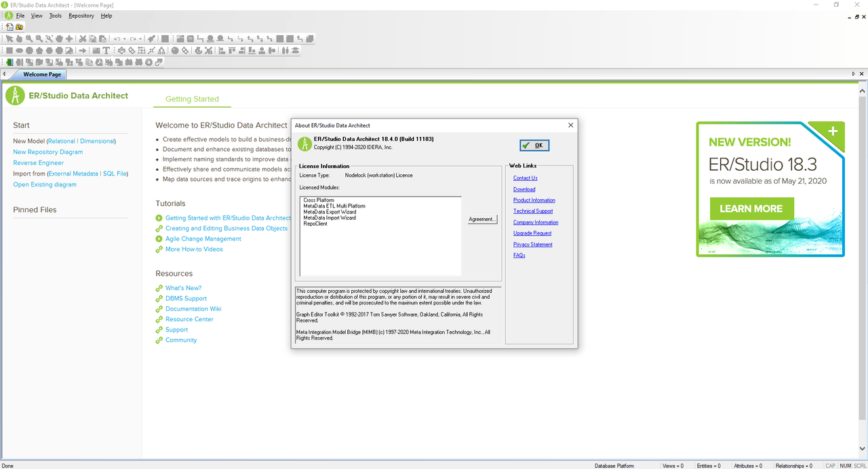The height and width of the screenshot is (469, 868).
Task: Select the circle shape tool
Action: coord(29,51)
